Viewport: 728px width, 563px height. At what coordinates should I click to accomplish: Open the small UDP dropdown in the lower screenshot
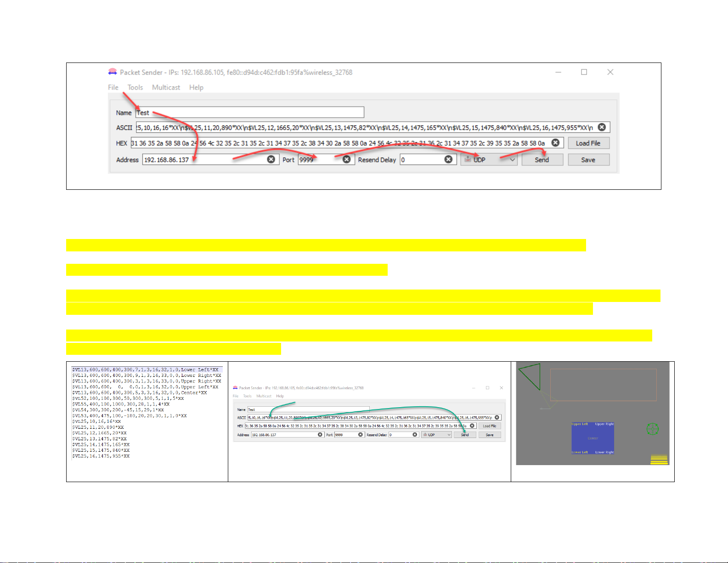tap(436, 434)
